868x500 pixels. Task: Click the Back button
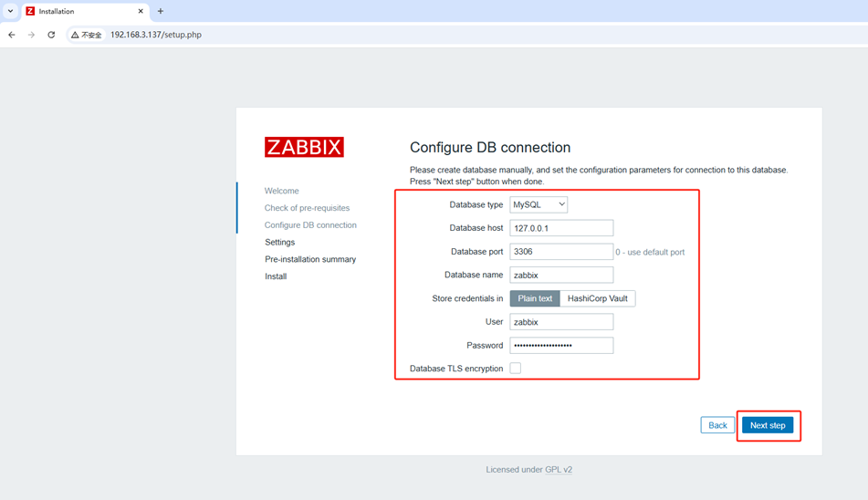point(717,425)
